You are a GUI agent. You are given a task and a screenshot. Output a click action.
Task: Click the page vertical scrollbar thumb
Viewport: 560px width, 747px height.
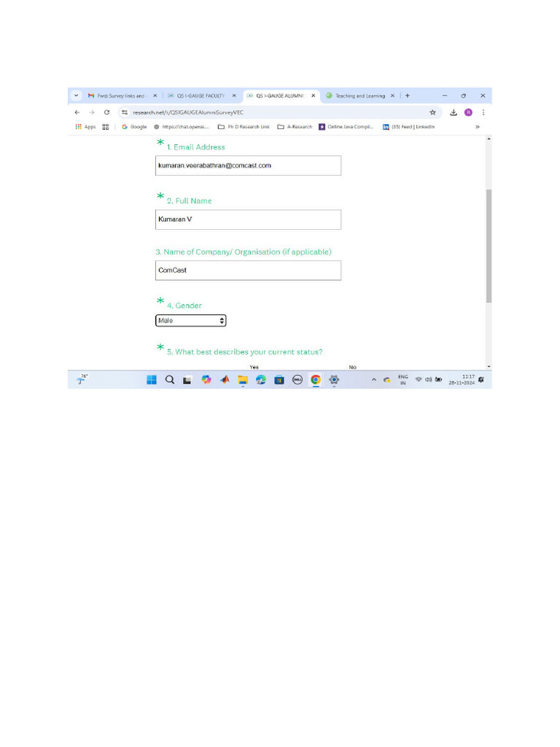click(489, 246)
